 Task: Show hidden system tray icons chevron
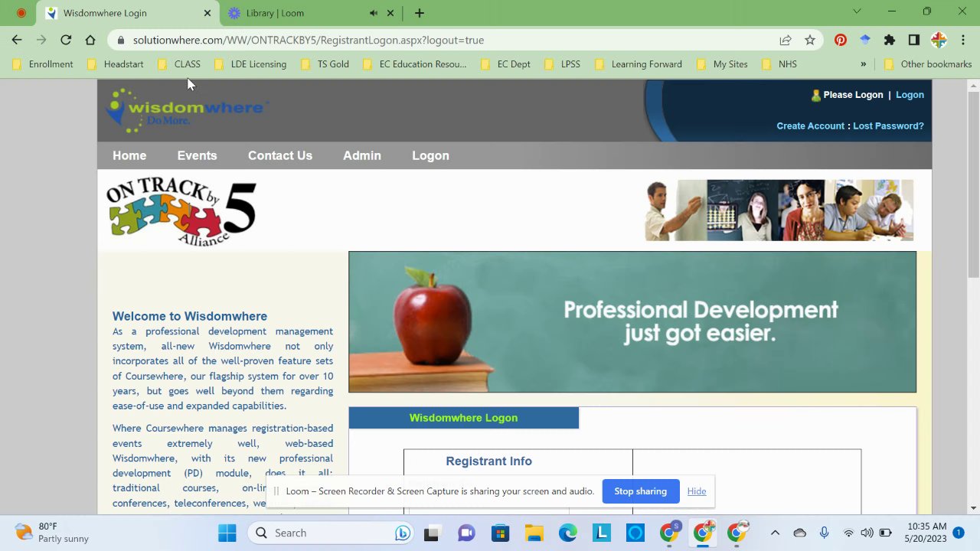pos(775,533)
